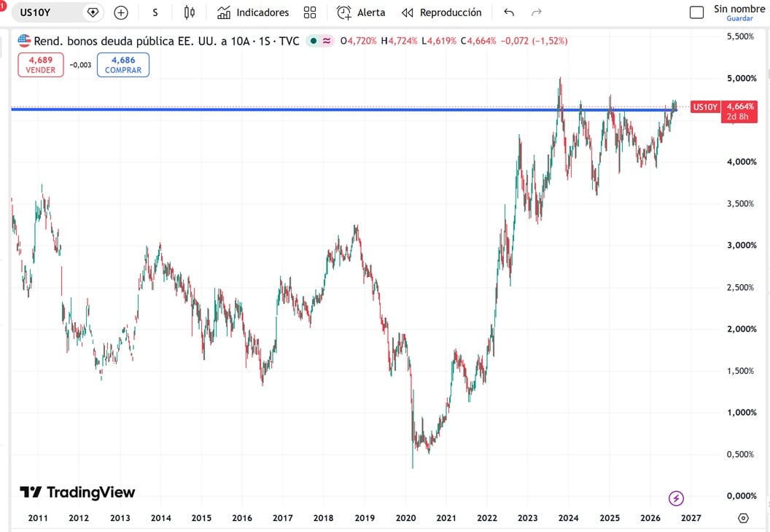The image size is (770, 532).
Task: Click the -0,003 spread value
Action: tap(80, 65)
